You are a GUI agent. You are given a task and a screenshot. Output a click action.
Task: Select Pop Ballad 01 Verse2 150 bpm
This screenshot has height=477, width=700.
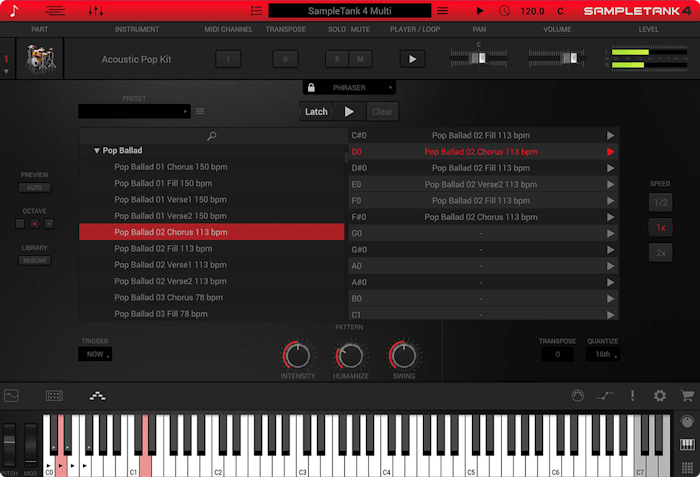click(212, 216)
